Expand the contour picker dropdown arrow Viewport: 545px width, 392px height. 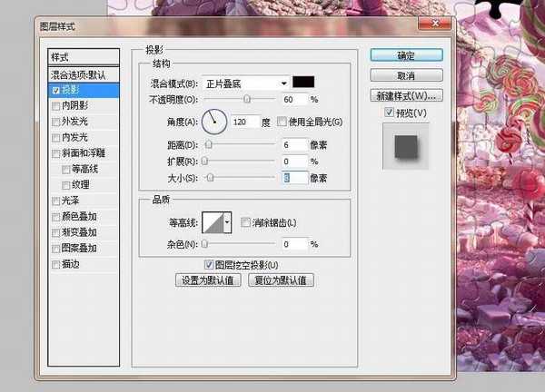coord(227,222)
